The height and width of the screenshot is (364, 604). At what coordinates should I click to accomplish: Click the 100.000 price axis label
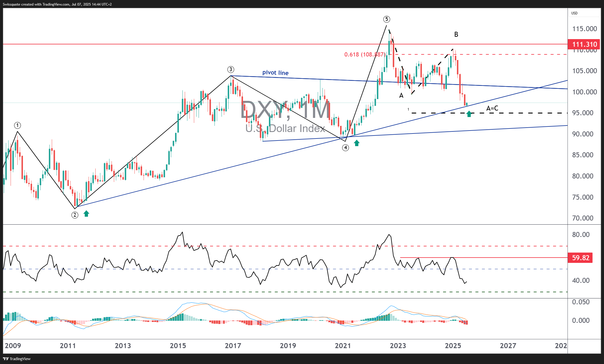coord(584,92)
